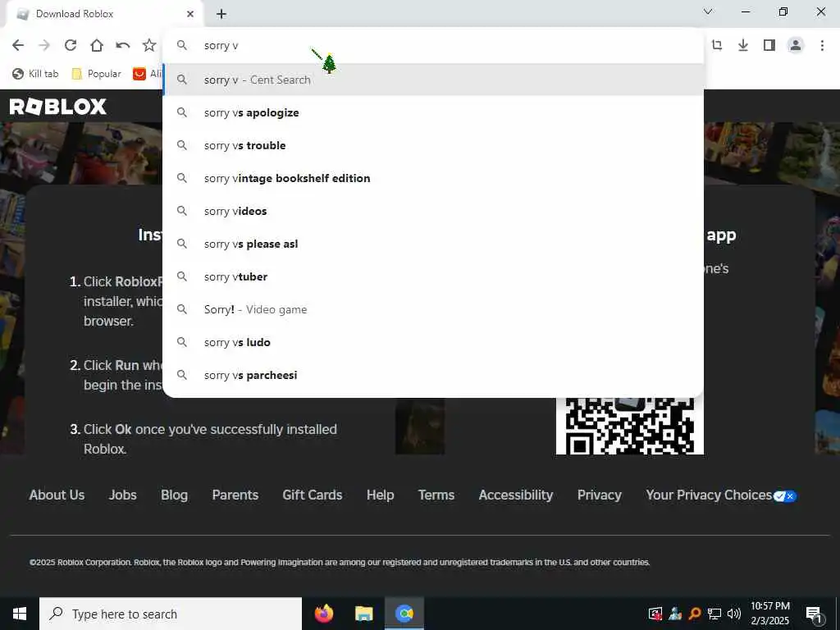
Task: Choose suggestion 'sorry vs please asl'
Action: coord(433,244)
